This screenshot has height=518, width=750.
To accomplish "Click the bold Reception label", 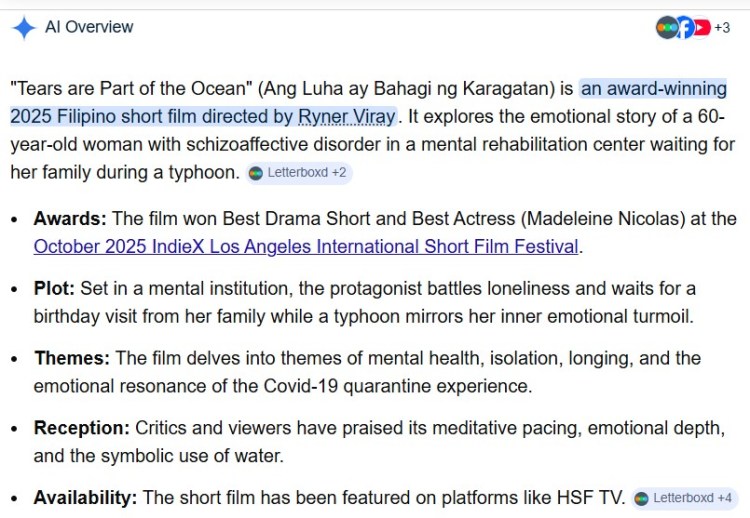I will click(81, 428).
